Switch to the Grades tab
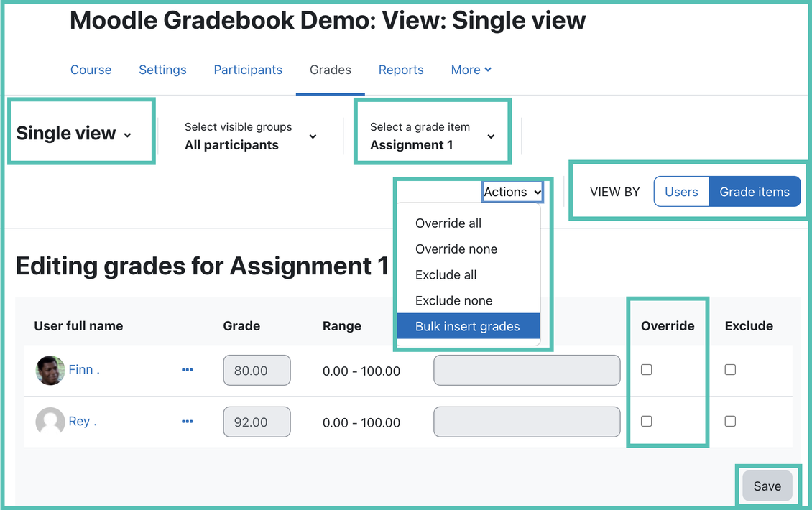The height and width of the screenshot is (510, 812). pos(331,70)
